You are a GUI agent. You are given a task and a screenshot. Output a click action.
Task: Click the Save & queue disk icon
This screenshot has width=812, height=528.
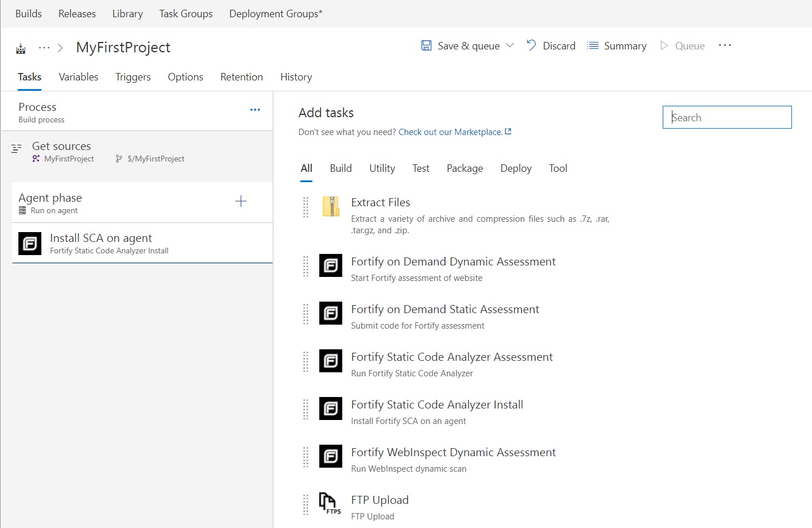pos(426,45)
